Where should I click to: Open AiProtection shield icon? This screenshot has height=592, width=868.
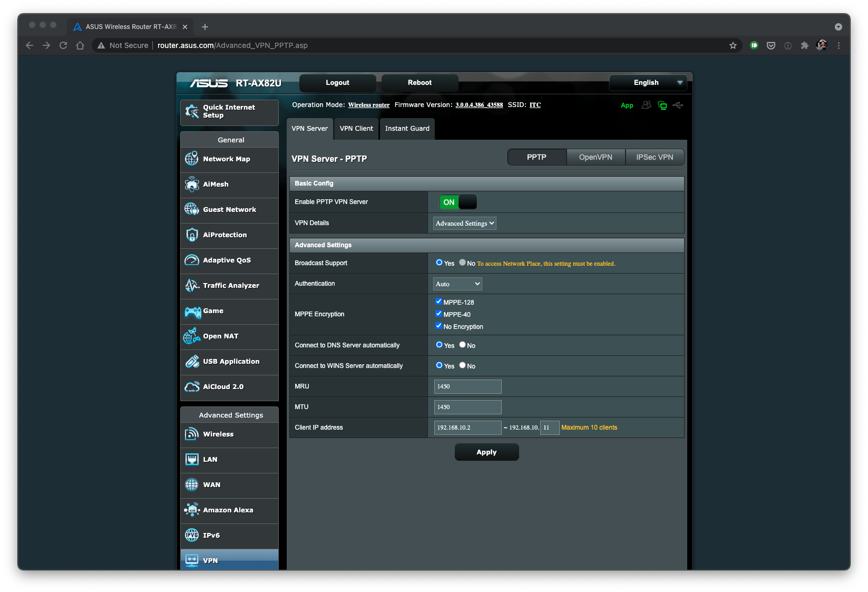[x=192, y=235]
